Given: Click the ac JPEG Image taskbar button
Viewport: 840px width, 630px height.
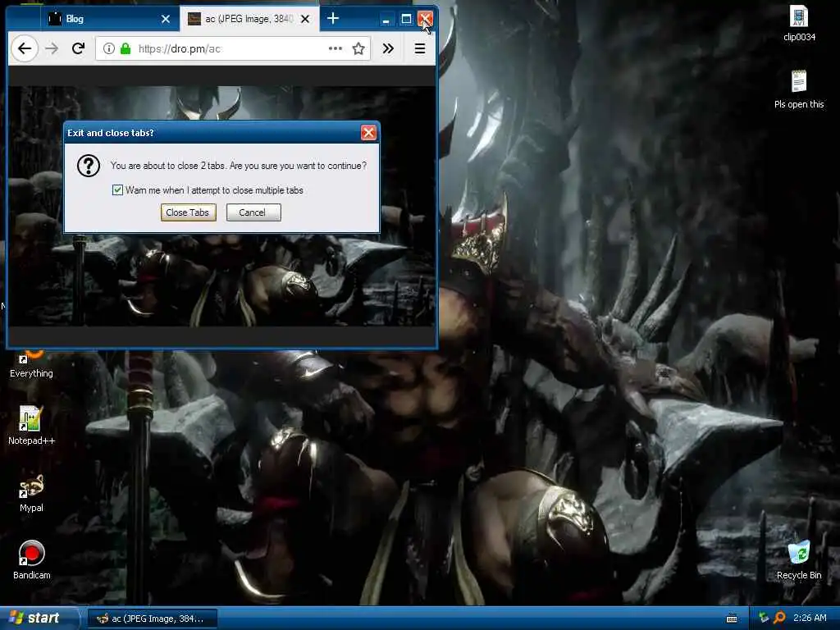Looking at the screenshot, I should 152,619.
